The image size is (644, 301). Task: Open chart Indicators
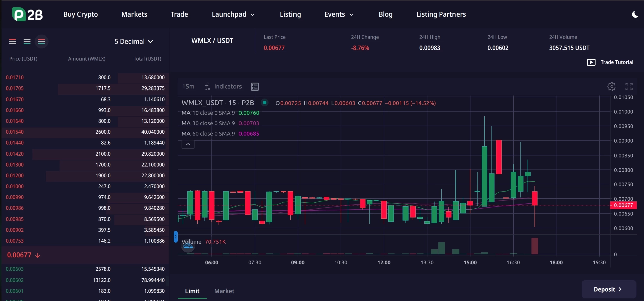(x=223, y=87)
